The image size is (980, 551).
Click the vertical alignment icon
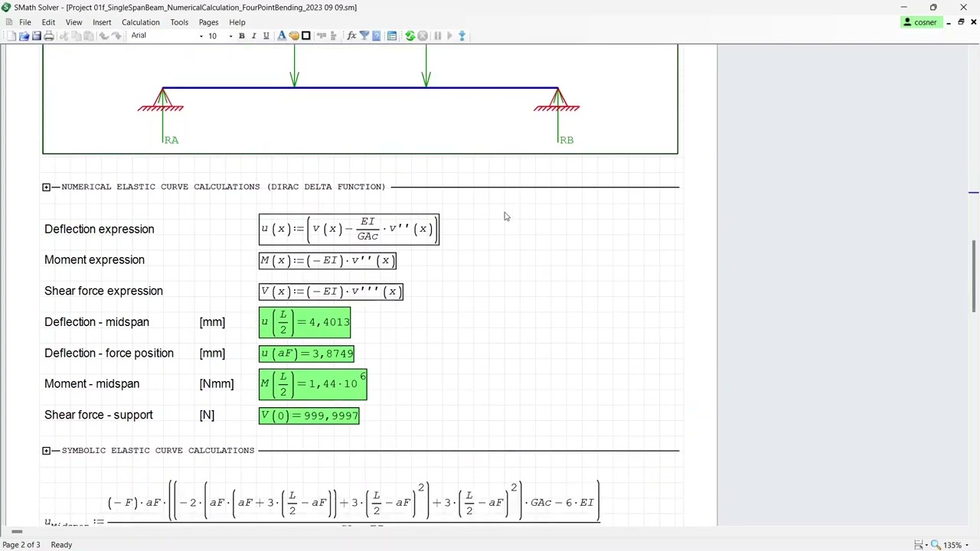[333, 36]
